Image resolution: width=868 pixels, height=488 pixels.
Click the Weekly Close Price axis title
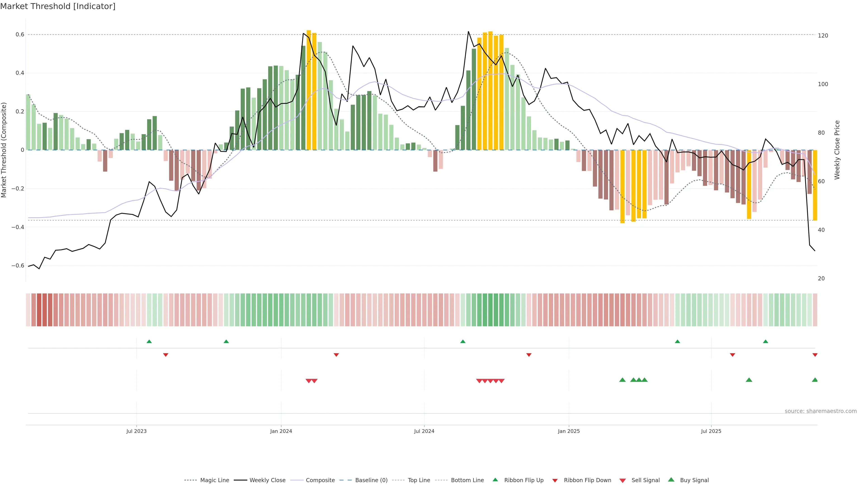coord(837,150)
